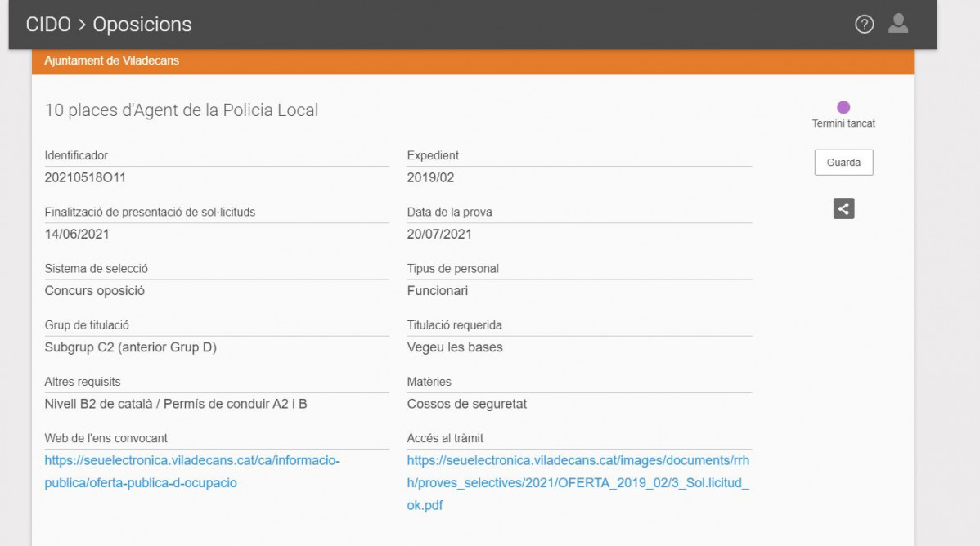Click the Sistema de selecció label
The width and height of the screenshot is (980, 546).
click(97, 269)
